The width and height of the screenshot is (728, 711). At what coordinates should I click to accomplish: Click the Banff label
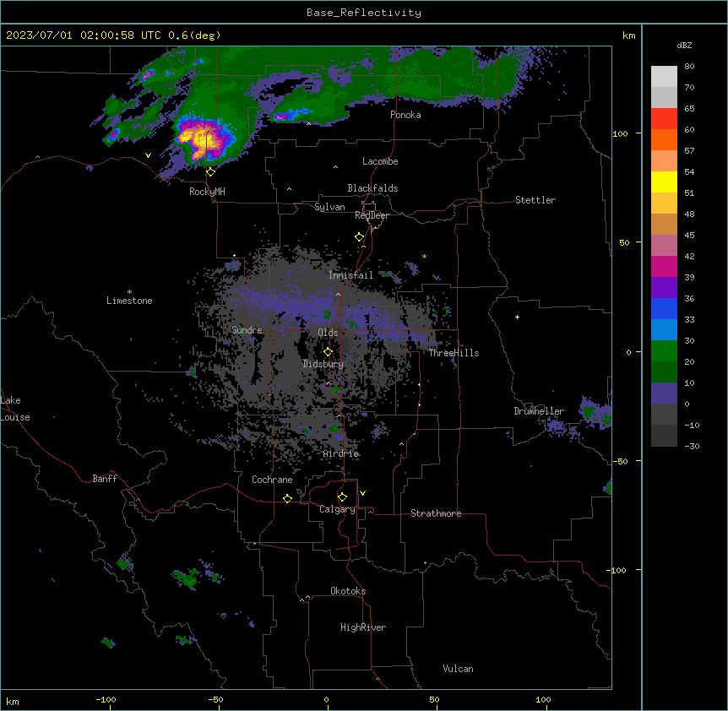pyautogui.click(x=105, y=479)
